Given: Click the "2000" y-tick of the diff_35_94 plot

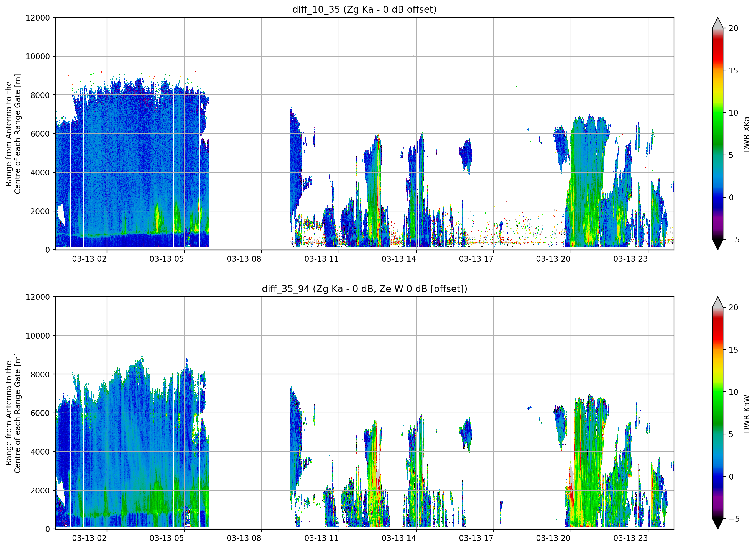Looking at the screenshot, I should click(40, 490).
